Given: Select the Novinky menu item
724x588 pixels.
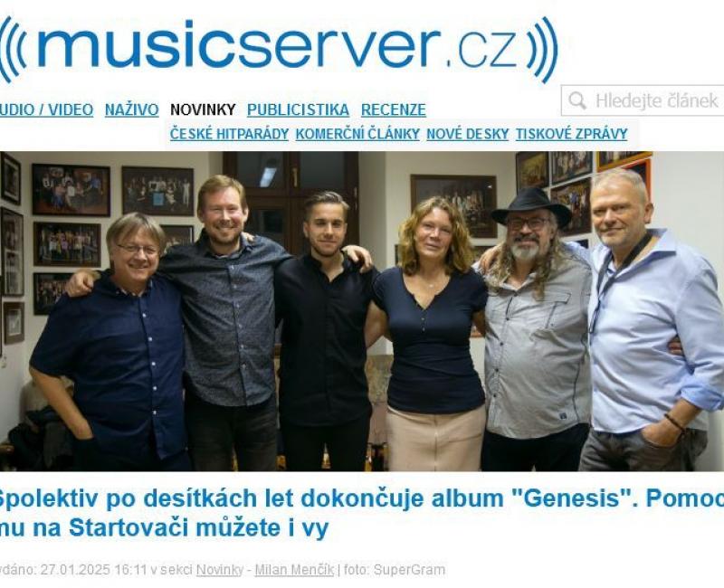Looking at the screenshot, I should click(203, 109).
